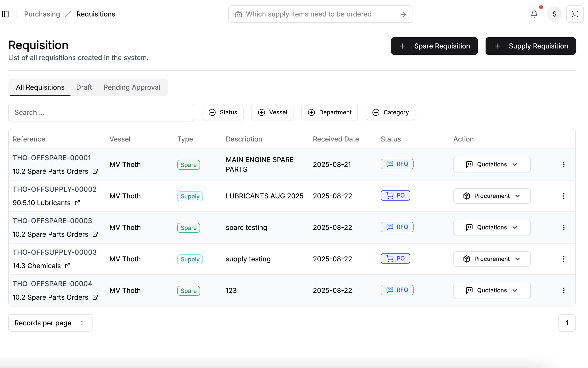Open three-dot menu for THO-OFFSUPPLY-00003
The image size is (588, 368).
[x=564, y=259]
